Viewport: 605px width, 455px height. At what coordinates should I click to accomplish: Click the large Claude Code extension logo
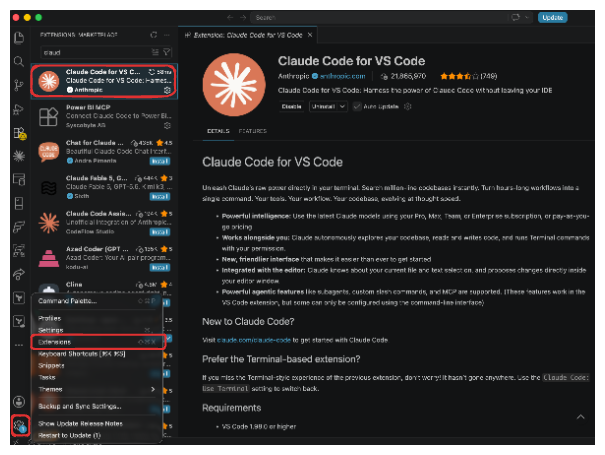click(x=234, y=85)
